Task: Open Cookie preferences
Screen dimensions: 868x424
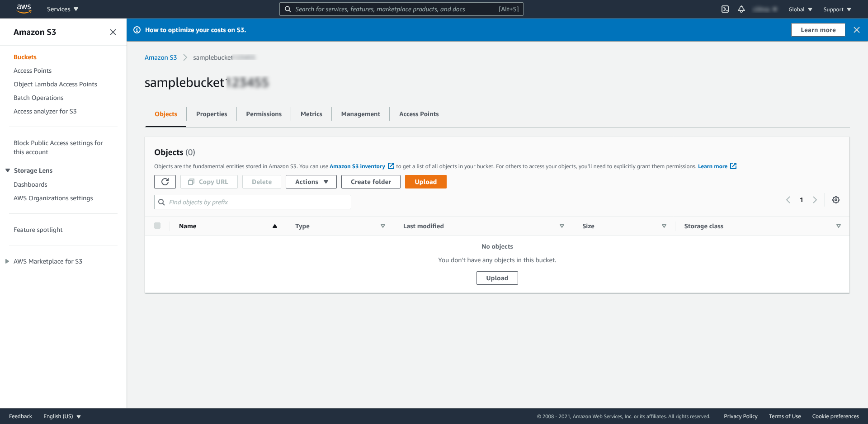Action: (x=835, y=416)
